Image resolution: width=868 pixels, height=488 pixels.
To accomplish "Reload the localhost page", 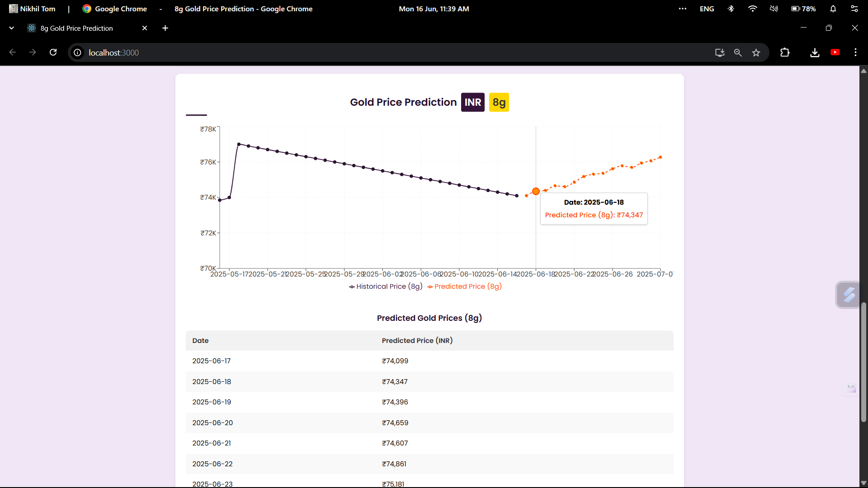I will [53, 52].
